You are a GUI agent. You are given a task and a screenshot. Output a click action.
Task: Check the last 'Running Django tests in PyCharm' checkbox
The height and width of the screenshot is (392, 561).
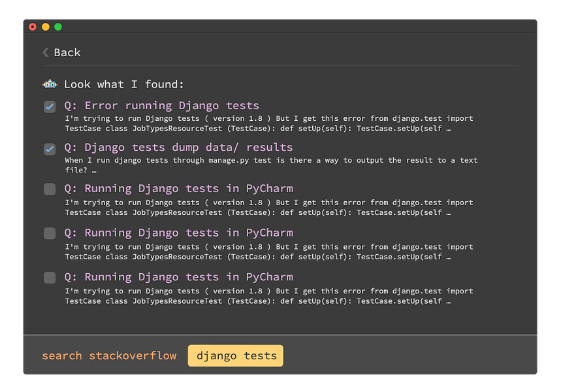point(50,278)
